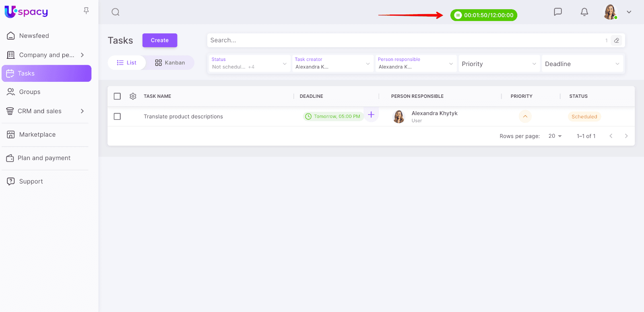Image resolution: width=644 pixels, height=312 pixels.
Task: Click the user profile avatar
Action: [x=611, y=12]
